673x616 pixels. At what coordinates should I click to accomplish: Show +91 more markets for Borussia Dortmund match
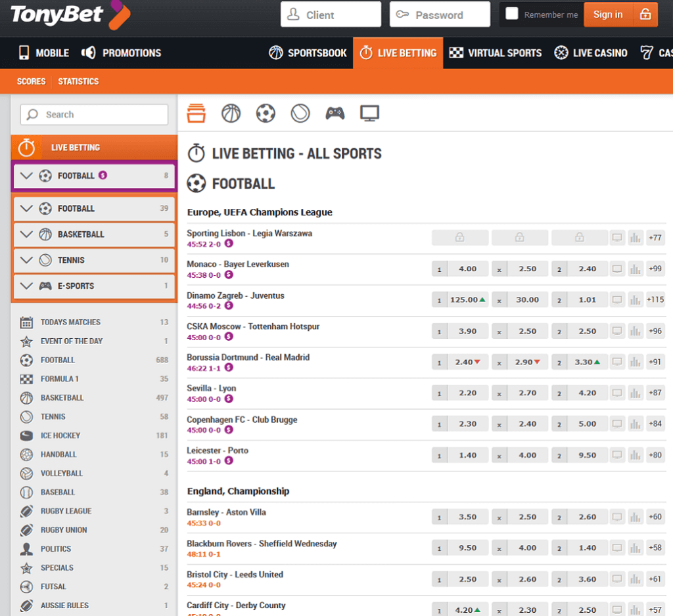(x=655, y=362)
